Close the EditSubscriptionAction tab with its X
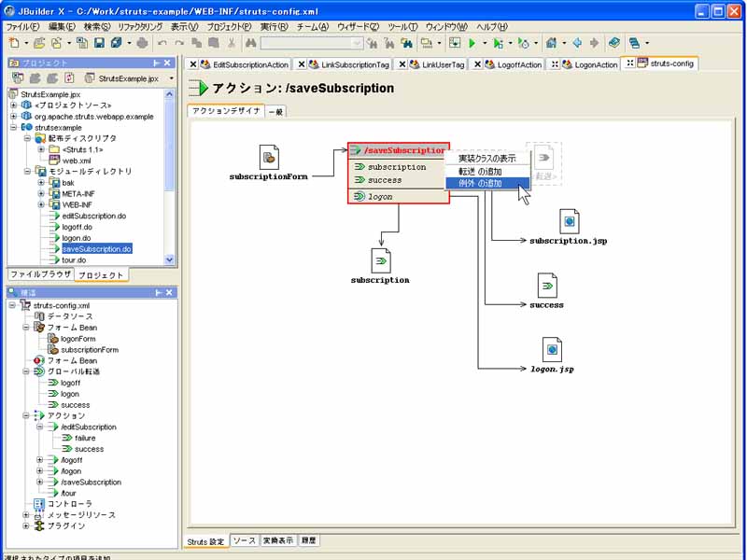747x560 pixels. tap(193, 64)
